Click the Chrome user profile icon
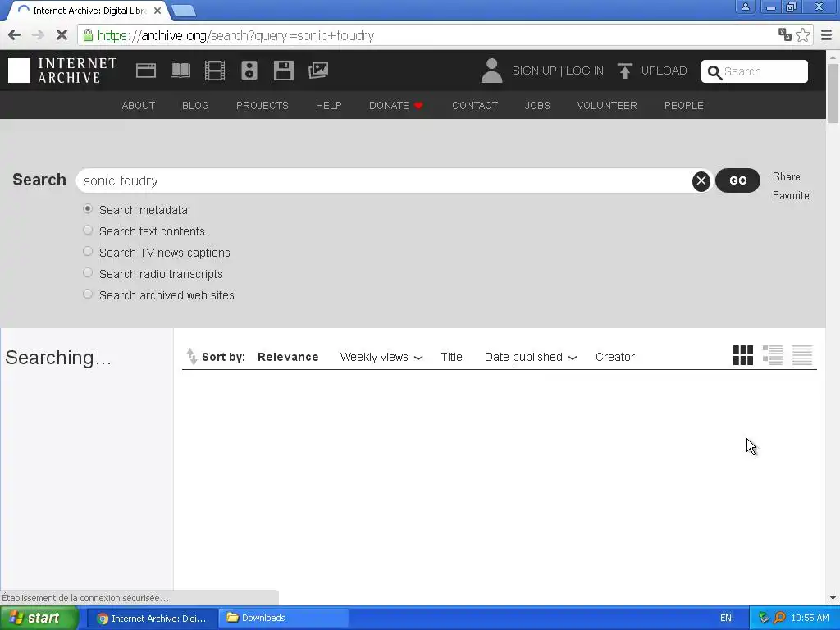Image resolution: width=840 pixels, height=630 pixels. [745, 7]
